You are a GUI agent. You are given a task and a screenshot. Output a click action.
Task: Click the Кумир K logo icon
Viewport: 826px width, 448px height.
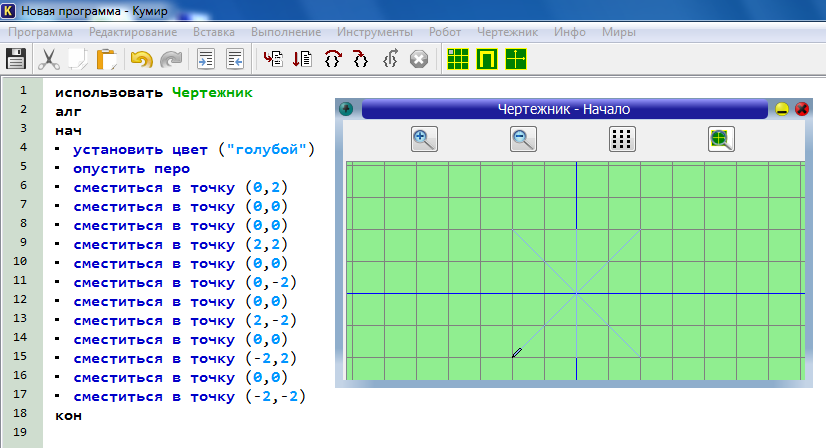9,10
